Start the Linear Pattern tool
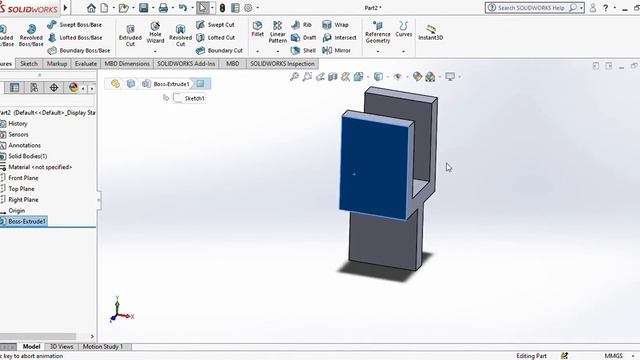The width and height of the screenshot is (640, 360). [278, 32]
